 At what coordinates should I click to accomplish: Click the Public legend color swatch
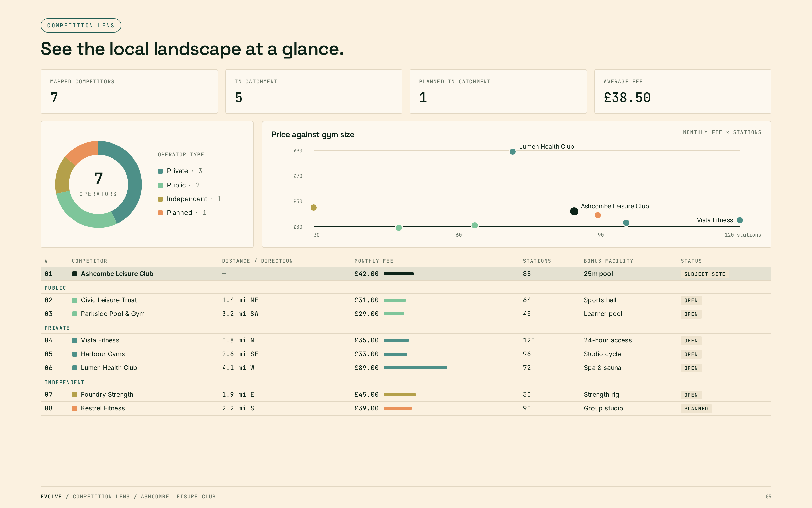tap(160, 185)
